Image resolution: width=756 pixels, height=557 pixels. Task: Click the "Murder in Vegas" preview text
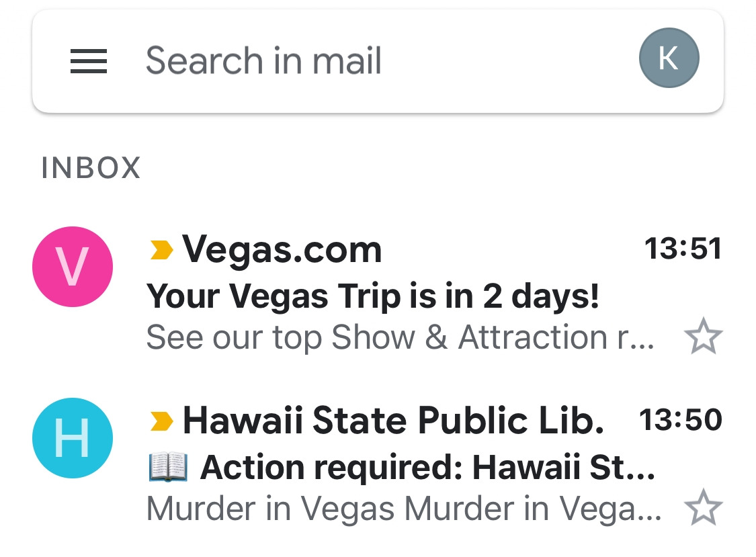(x=404, y=509)
